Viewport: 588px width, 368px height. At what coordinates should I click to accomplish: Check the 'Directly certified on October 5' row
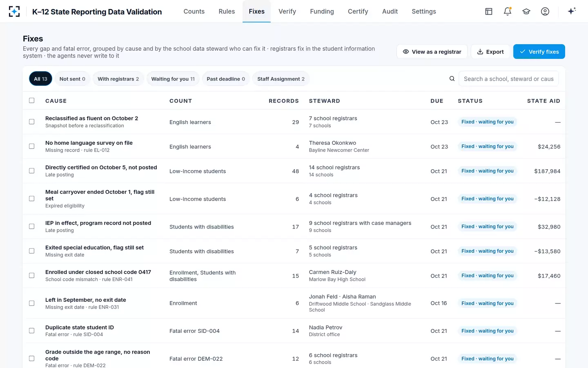click(x=32, y=171)
